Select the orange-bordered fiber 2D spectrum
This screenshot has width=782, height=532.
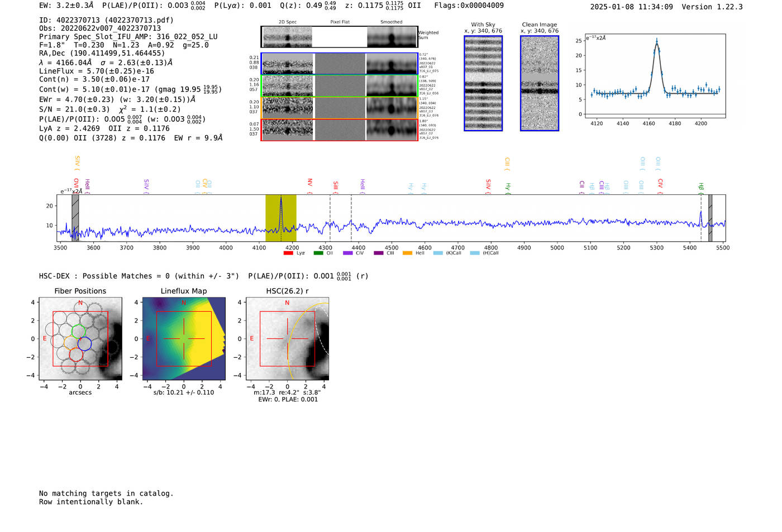point(339,108)
